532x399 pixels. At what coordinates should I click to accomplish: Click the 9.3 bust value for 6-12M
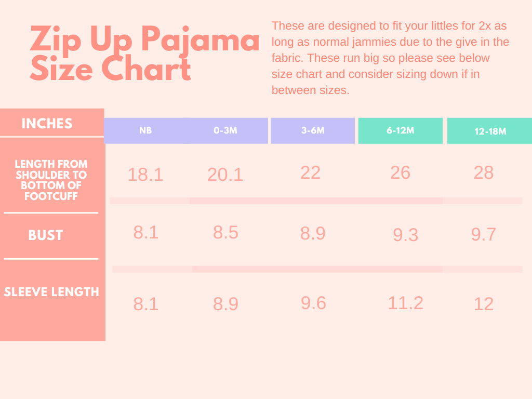pyautogui.click(x=405, y=235)
